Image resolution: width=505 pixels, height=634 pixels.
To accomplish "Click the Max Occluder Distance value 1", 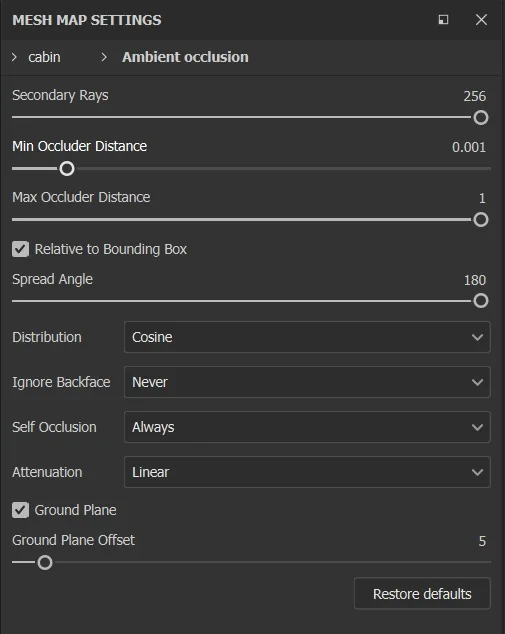I will (482, 198).
